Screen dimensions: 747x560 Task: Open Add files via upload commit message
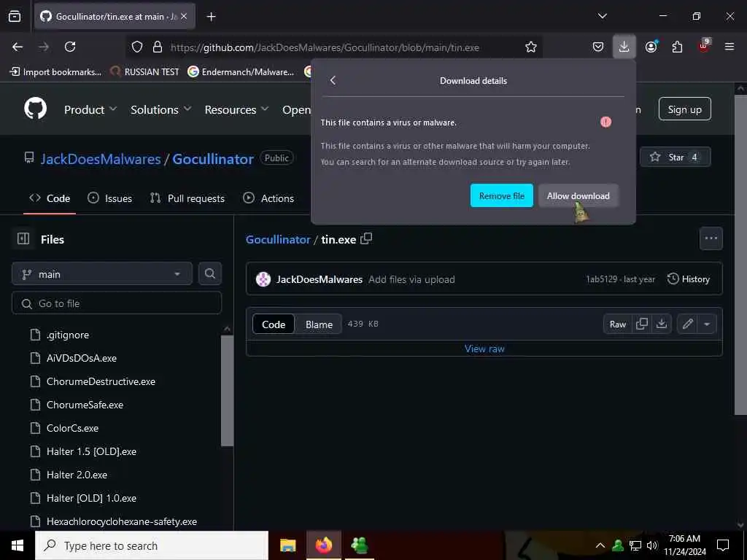411,279
